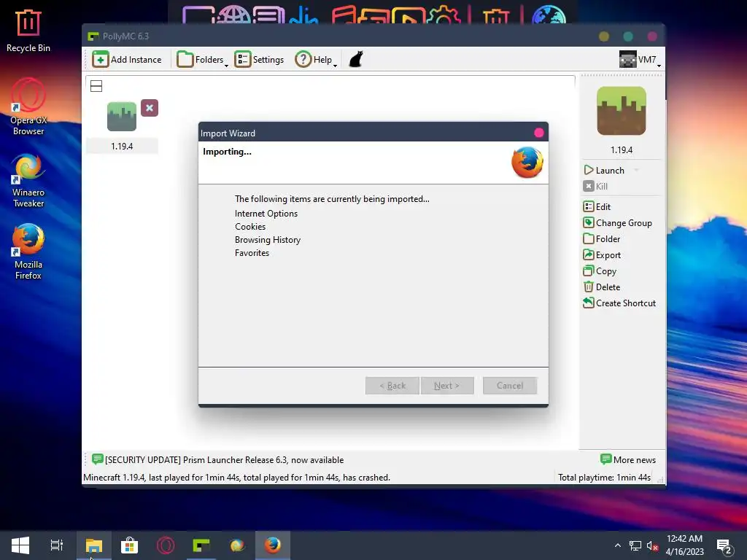Copy the selected instance
Viewport: 747px width, 560px height.
pos(600,271)
